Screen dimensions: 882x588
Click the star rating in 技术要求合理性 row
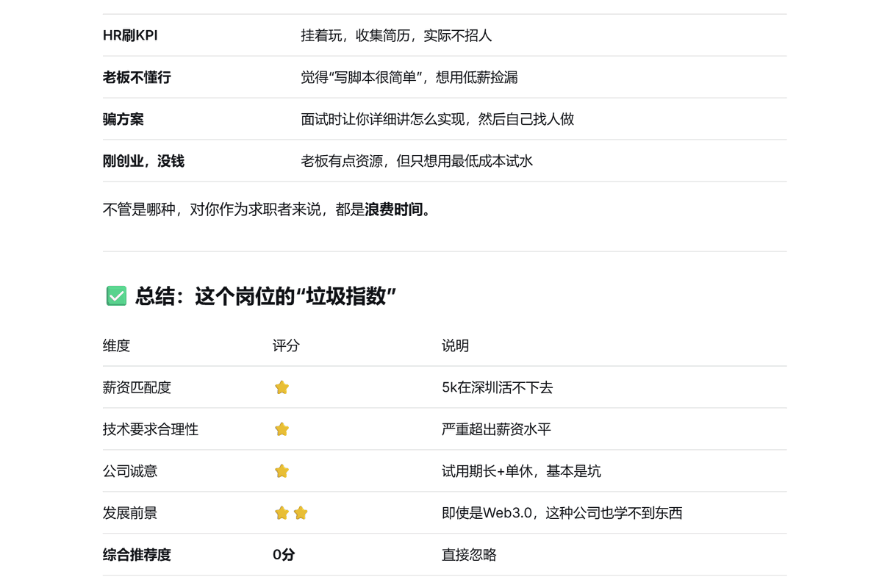click(x=282, y=429)
